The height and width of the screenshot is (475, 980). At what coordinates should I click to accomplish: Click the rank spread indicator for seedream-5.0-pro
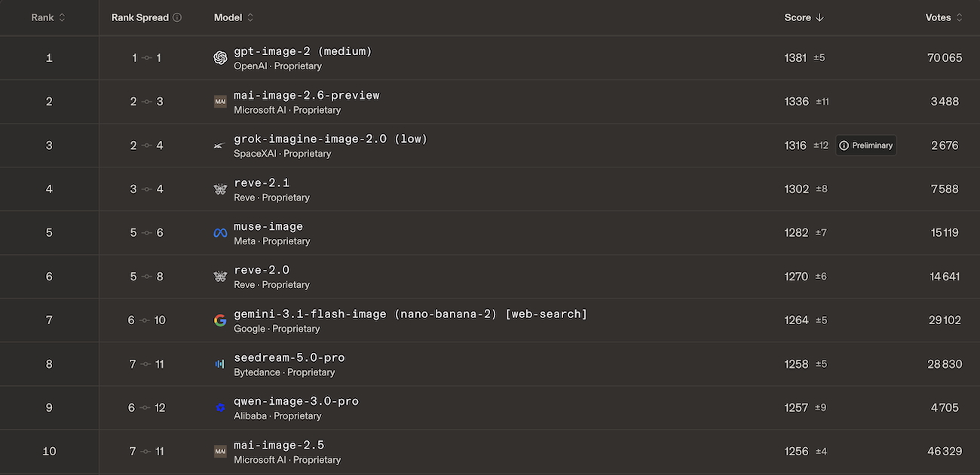[146, 364]
